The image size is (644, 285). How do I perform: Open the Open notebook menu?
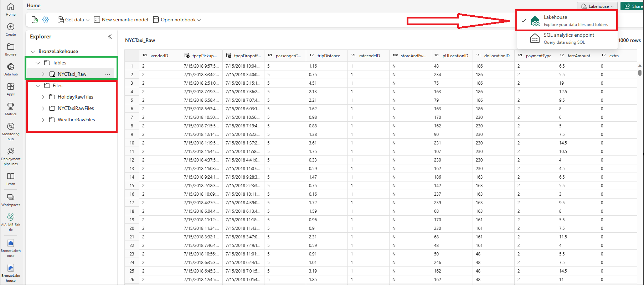click(177, 20)
